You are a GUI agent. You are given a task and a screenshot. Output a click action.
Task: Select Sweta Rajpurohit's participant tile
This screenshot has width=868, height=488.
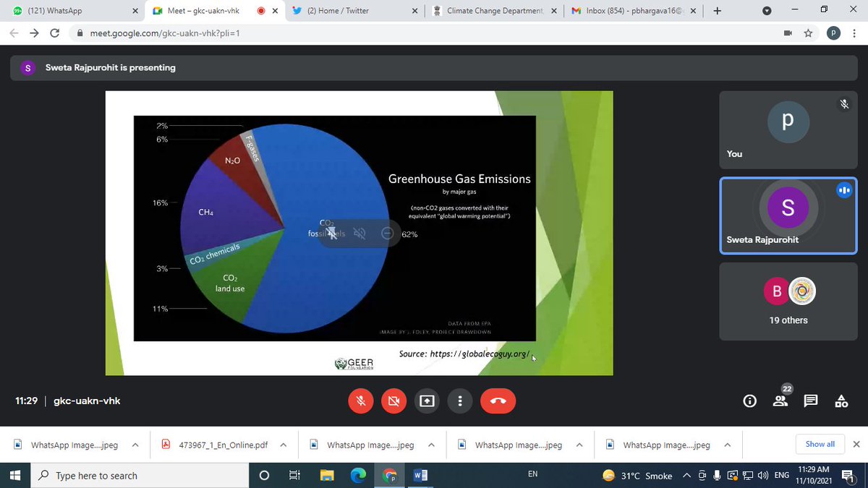788,215
